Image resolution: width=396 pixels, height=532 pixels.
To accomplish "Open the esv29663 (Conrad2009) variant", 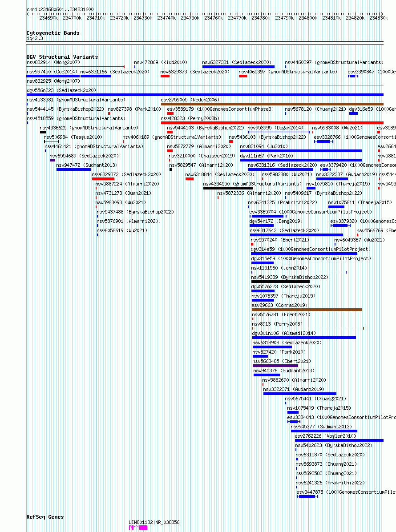I will point(279,305).
